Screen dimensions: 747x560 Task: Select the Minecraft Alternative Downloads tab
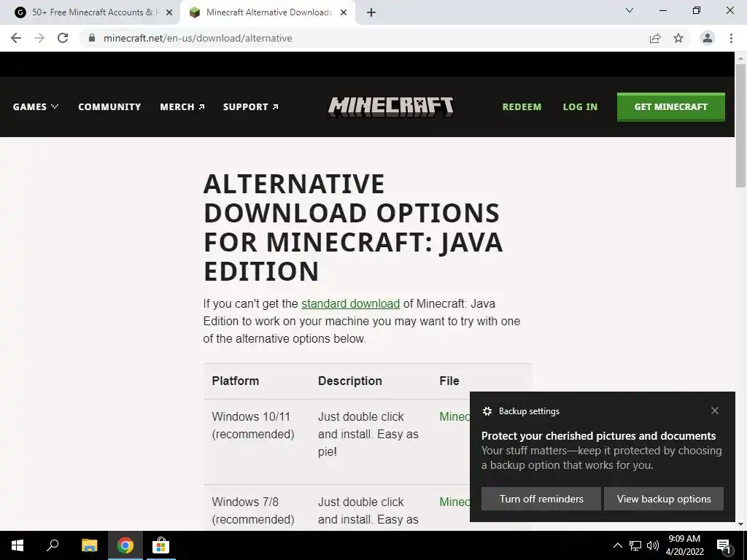[x=268, y=12]
